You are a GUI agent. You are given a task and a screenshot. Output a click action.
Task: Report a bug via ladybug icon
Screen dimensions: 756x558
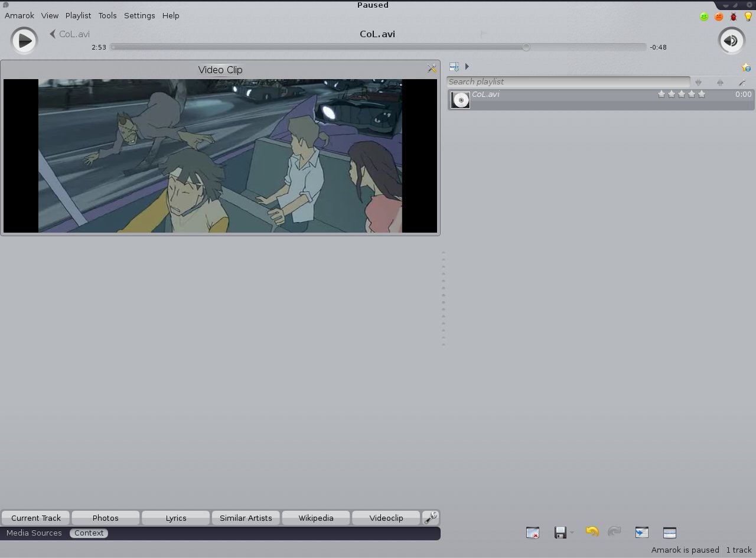(734, 17)
